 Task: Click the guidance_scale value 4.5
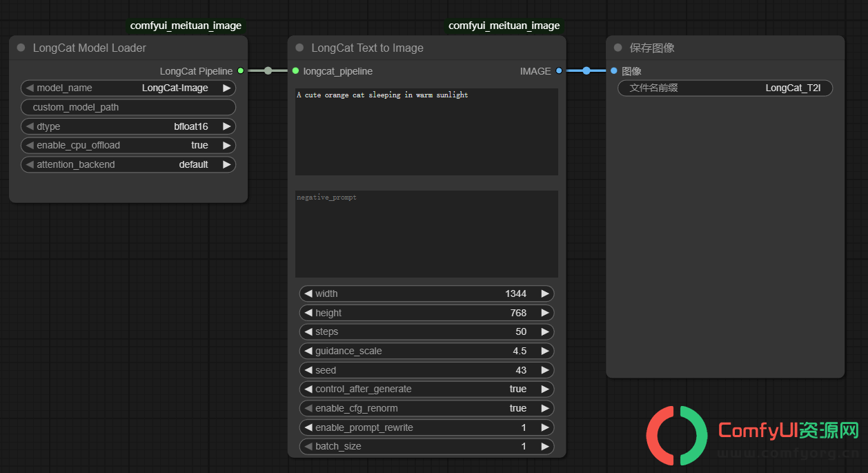tap(520, 351)
